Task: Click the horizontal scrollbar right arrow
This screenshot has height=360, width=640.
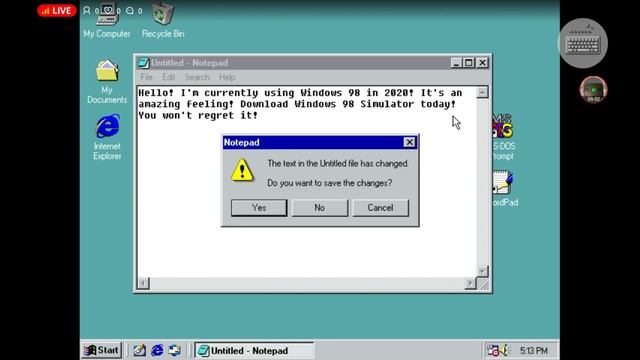Action: 470,283
